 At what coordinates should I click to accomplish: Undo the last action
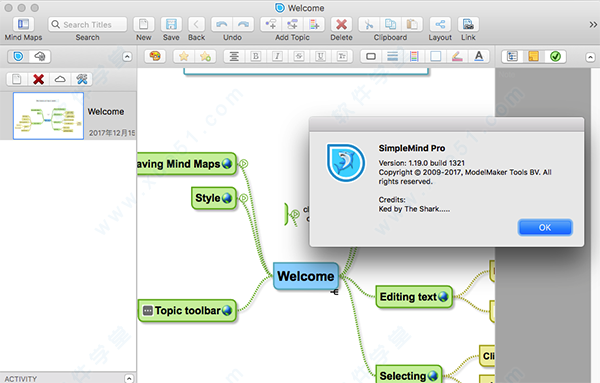coord(222,24)
